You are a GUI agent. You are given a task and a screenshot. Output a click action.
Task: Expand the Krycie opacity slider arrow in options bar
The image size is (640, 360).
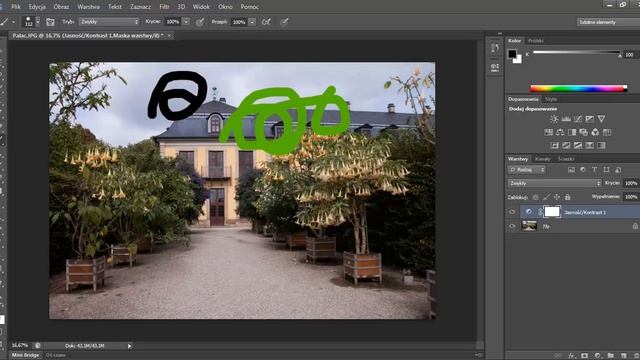186,22
